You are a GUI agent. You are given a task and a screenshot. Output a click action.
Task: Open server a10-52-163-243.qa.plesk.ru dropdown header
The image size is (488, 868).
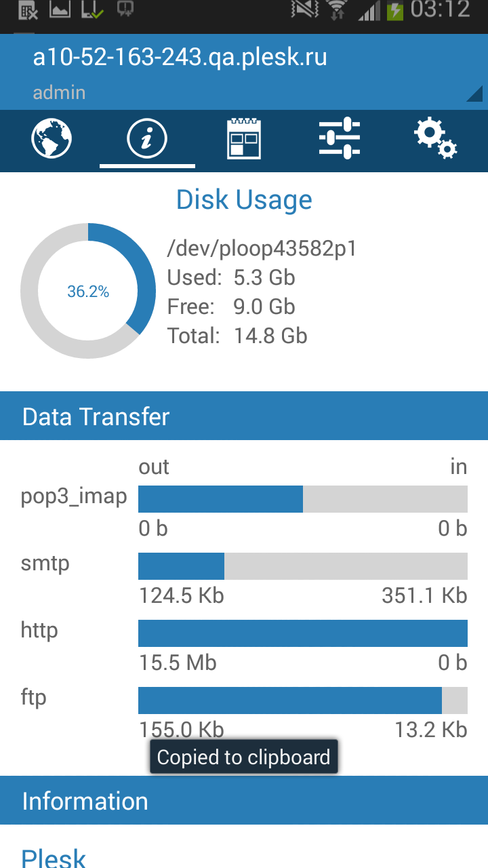[x=244, y=72]
